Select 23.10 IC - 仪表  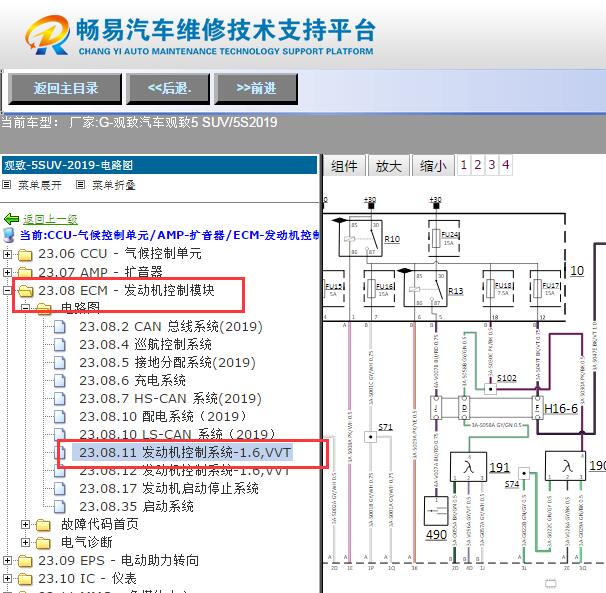pos(87,579)
